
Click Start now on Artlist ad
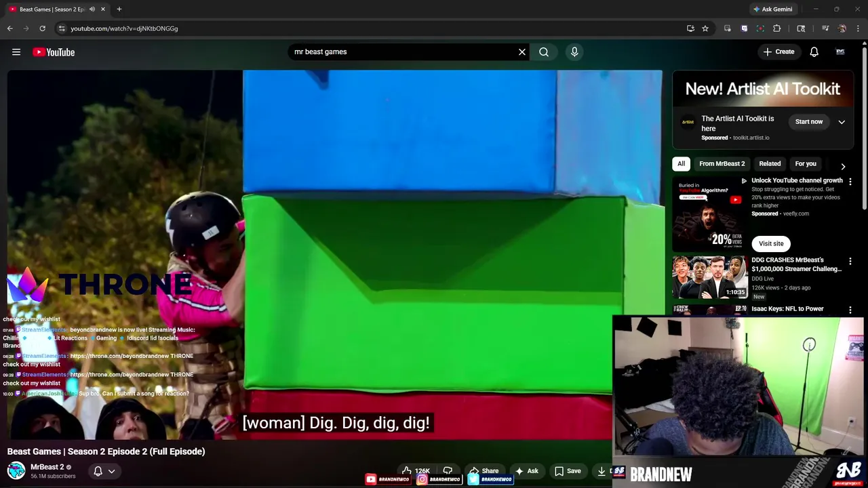pyautogui.click(x=808, y=122)
